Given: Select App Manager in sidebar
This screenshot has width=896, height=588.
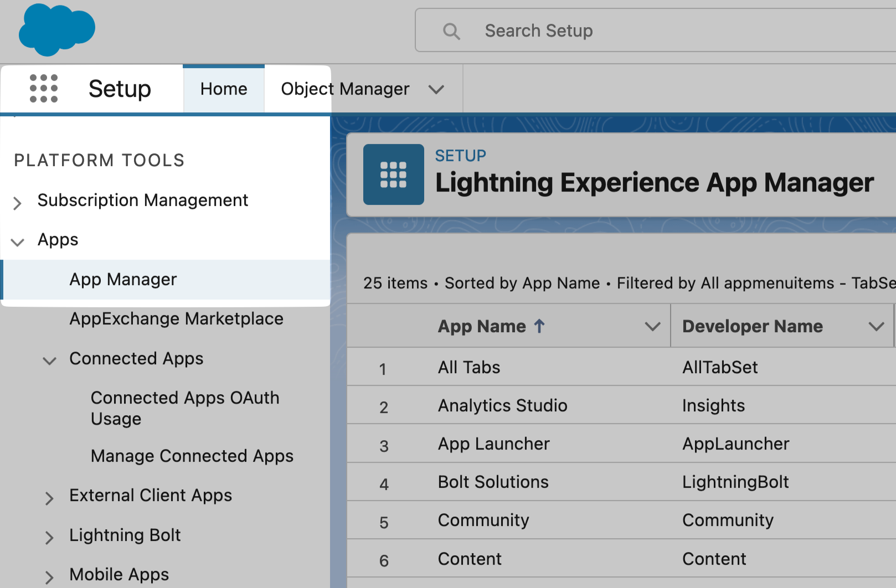Looking at the screenshot, I should point(123,280).
